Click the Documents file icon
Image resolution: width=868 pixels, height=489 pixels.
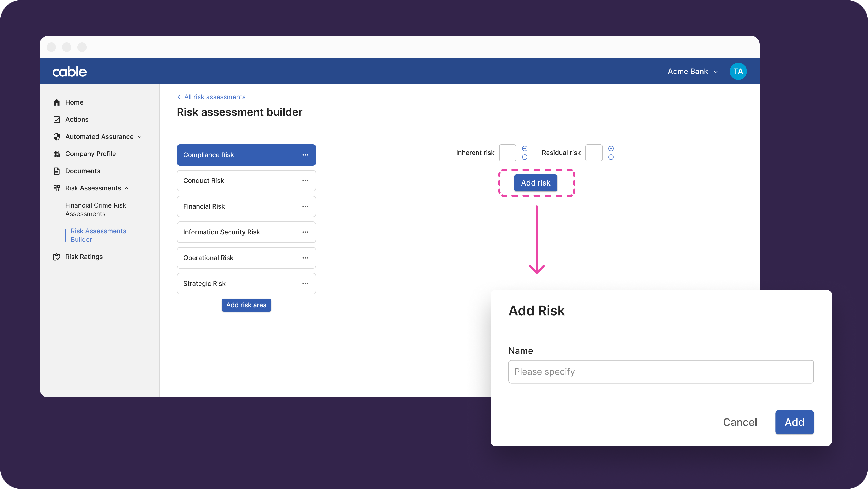(x=57, y=171)
